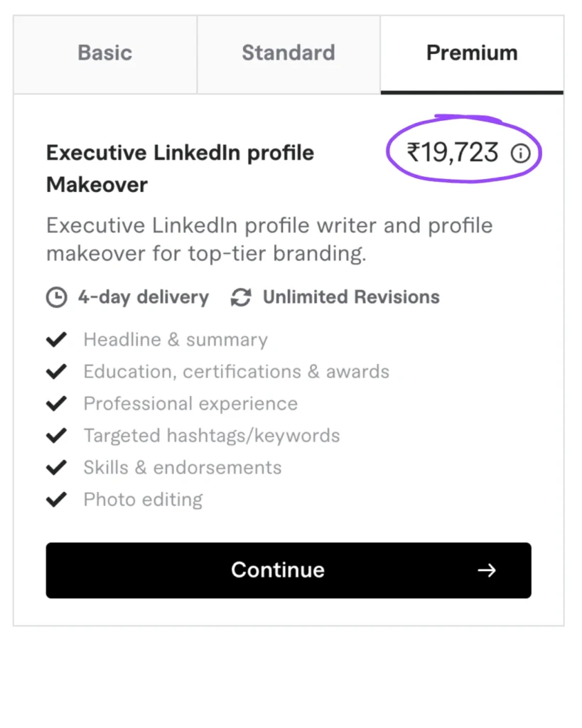Click the Photo editing feature text
The width and height of the screenshot is (582, 728).
[143, 500]
